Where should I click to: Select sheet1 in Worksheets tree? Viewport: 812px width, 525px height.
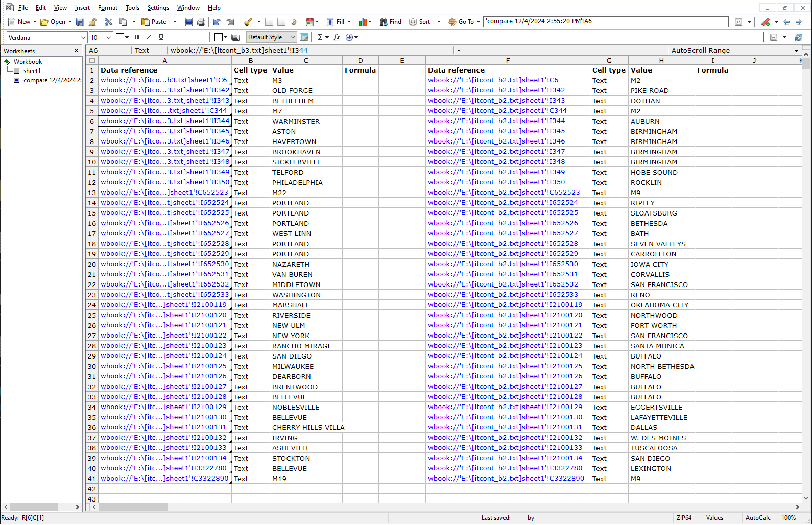(32, 71)
